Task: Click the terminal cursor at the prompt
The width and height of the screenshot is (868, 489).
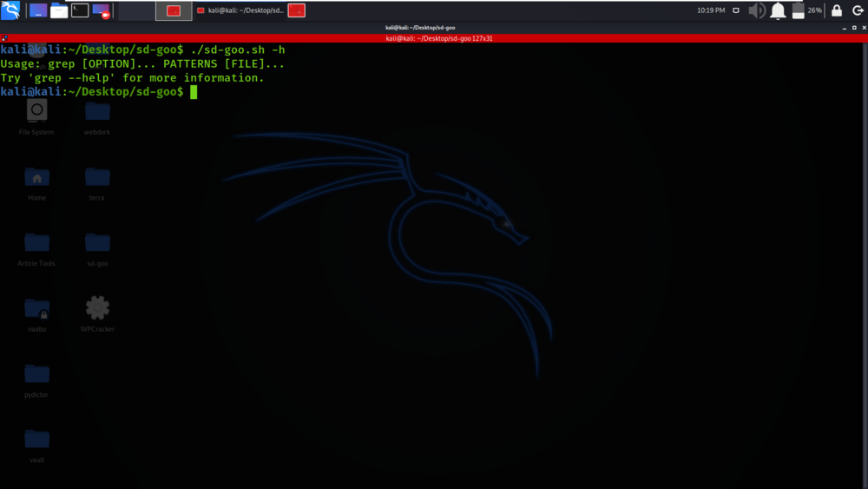Action: click(x=194, y=92)
